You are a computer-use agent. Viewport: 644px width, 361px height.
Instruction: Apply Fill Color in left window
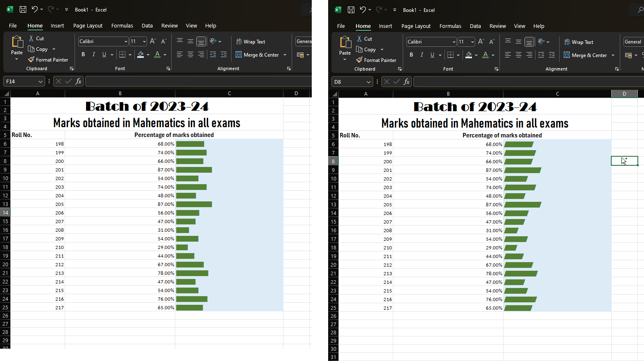coord(141,54)
